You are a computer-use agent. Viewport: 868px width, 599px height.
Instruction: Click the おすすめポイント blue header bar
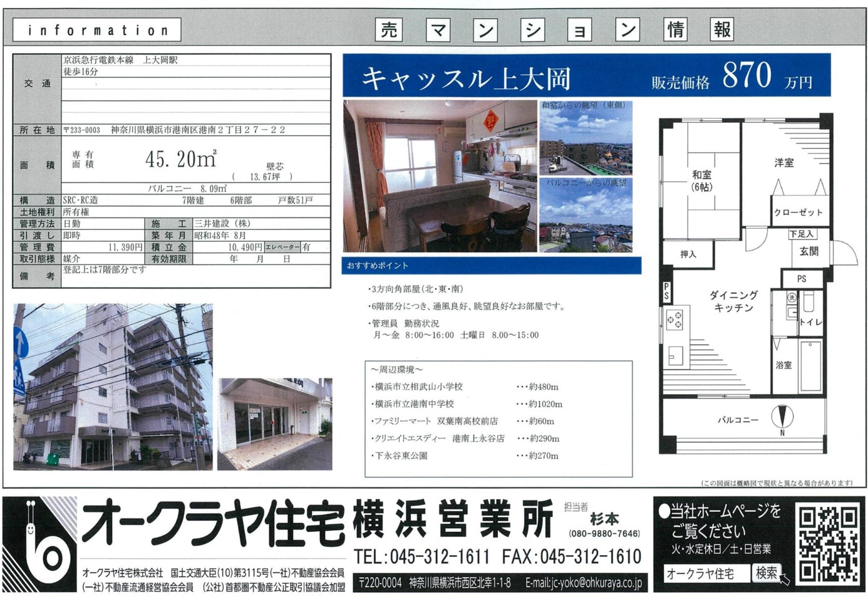(x=491, y=266)
